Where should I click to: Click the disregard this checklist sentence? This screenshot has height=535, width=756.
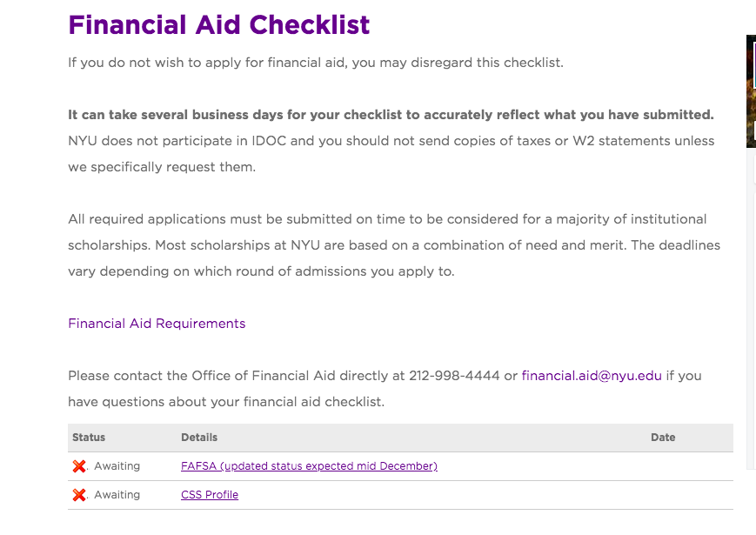tap(316, 63)
